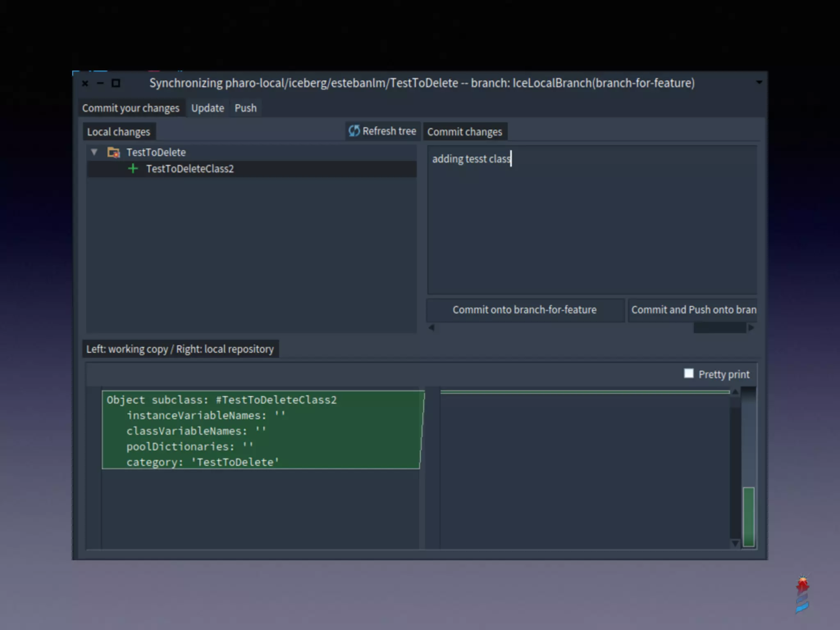Enable the Pretty print checkbox
Image resolution: width=840 pixels, height=630 pixels.
point(689,374)
